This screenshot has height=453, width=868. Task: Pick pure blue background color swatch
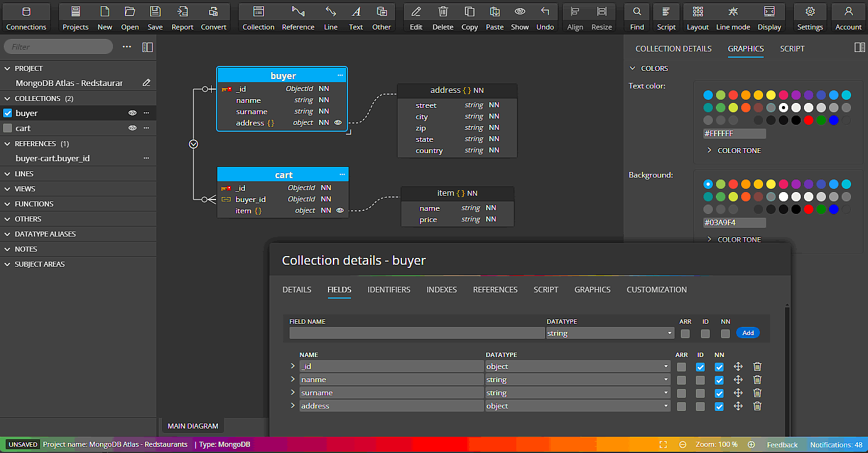coord(833,210)
